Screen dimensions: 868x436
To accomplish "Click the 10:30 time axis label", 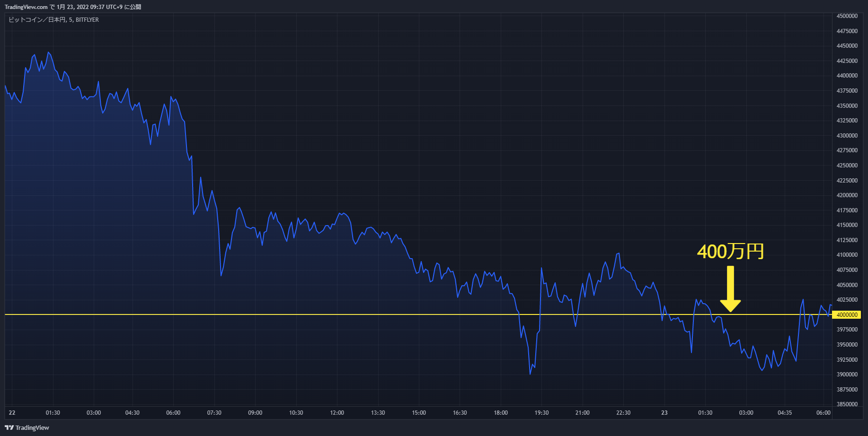I will (x=296, y=413).
